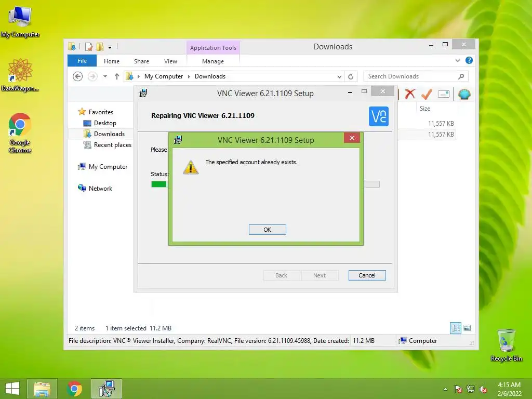Viewport: 532px width, 399px height.
Task: Click the muted volume tray icon
Action: point(483,389)
